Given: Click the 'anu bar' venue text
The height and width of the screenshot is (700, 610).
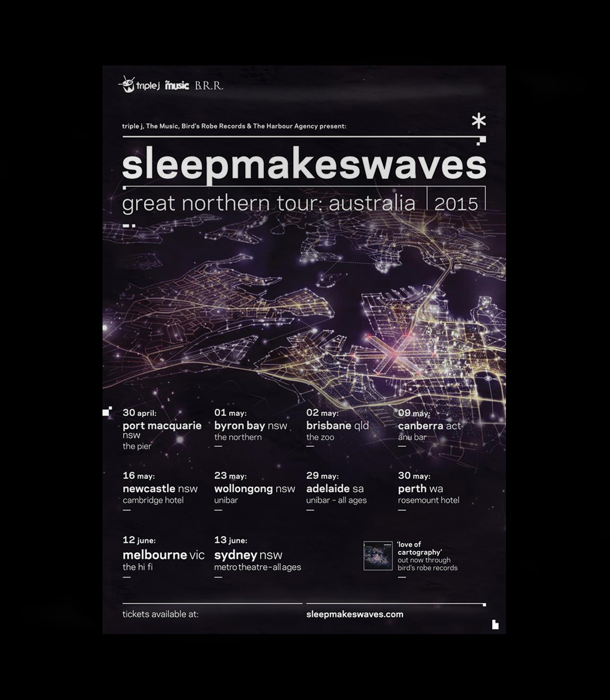Looking at the screenshot, I should click(412, 437).
